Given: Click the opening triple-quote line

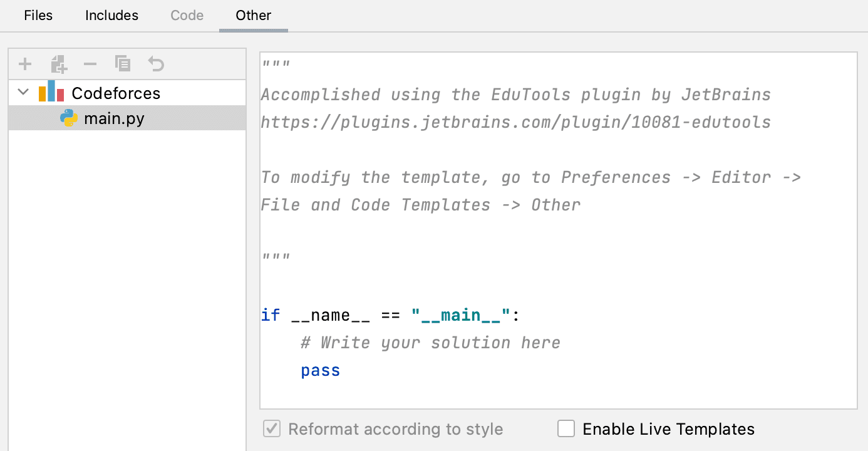Looking at the screenshot, I should 276,65.
